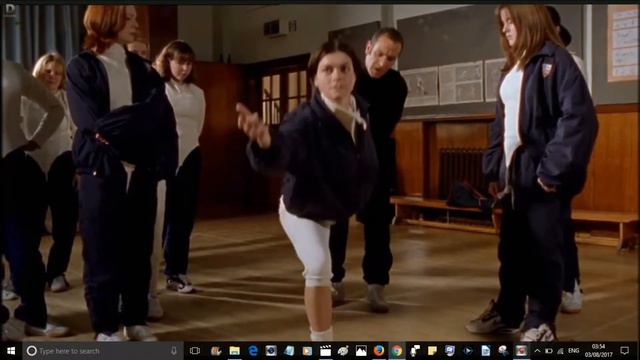Change input language via ENG indicator

573,351
